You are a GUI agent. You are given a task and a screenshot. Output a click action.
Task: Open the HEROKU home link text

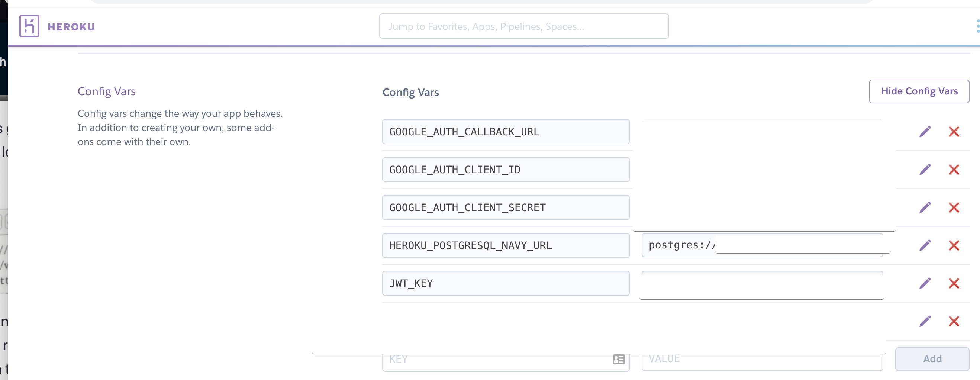pyautogui.click(x=71, y=27)
